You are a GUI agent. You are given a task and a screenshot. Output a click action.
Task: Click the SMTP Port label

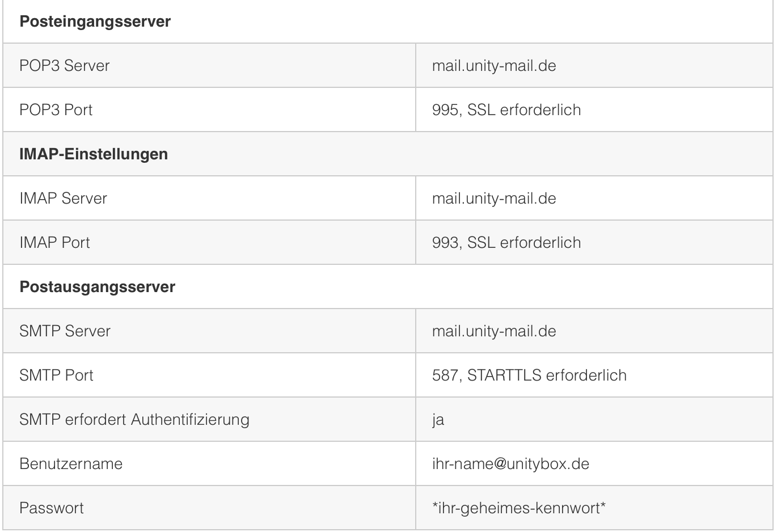click(x=56, y=375)
